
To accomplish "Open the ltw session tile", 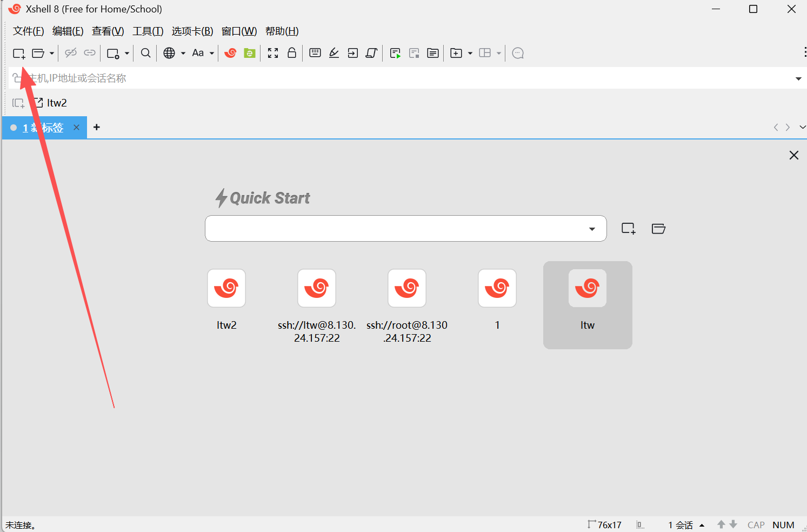I will (588, 305).
